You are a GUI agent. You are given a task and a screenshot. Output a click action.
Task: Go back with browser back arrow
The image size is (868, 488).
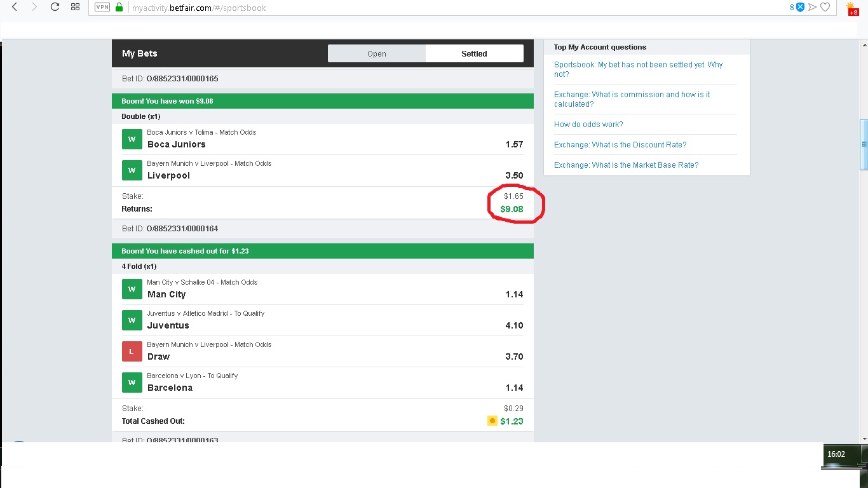(x=15, y=7)
